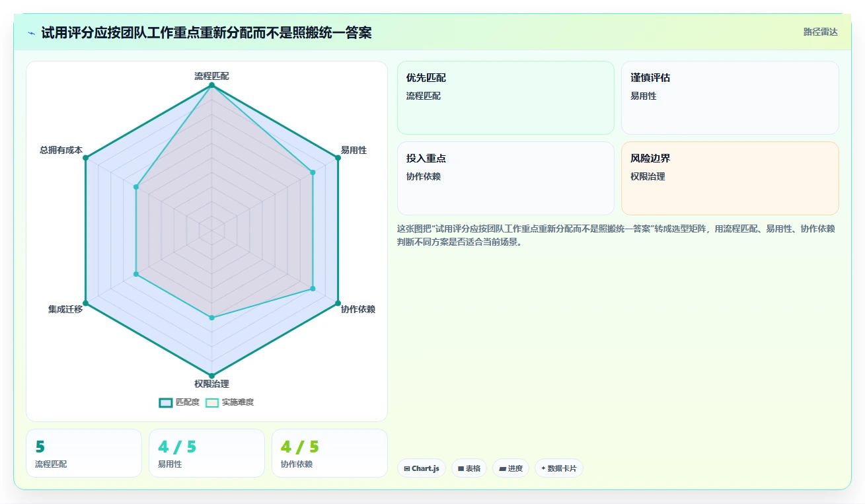Click the 实施难度 point on 集成迁移 axis
This screenshot has width=865, height=504.
point(136,274)
